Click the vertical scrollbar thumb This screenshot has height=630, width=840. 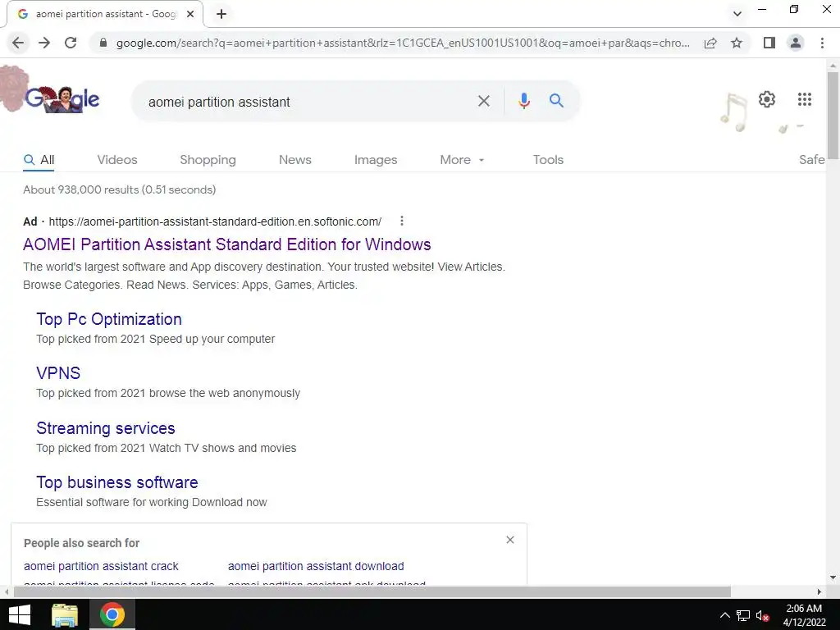(833, 115)
